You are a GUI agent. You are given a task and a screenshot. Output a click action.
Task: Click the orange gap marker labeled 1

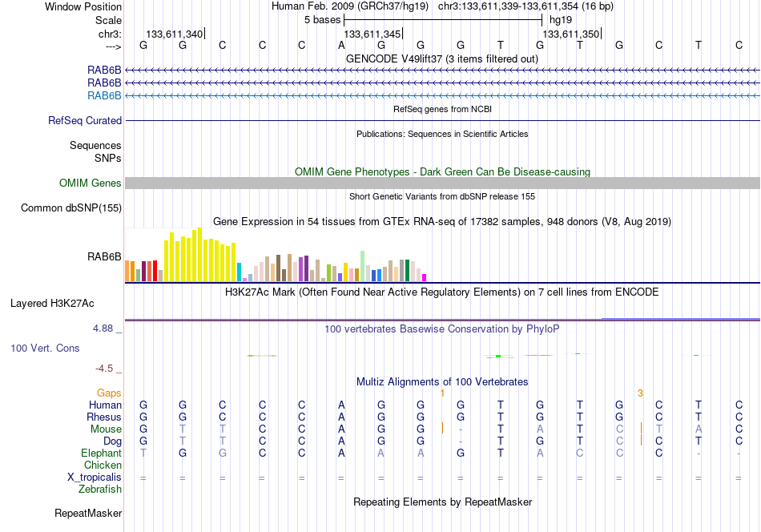[442, 393]
